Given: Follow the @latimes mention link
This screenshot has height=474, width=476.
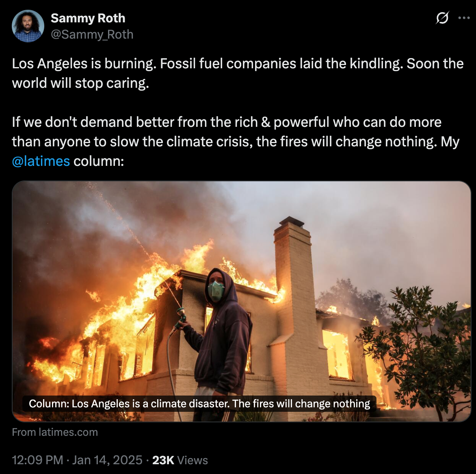Looking at the screenshot, I should pyautogui.click(x=41, y=161).
